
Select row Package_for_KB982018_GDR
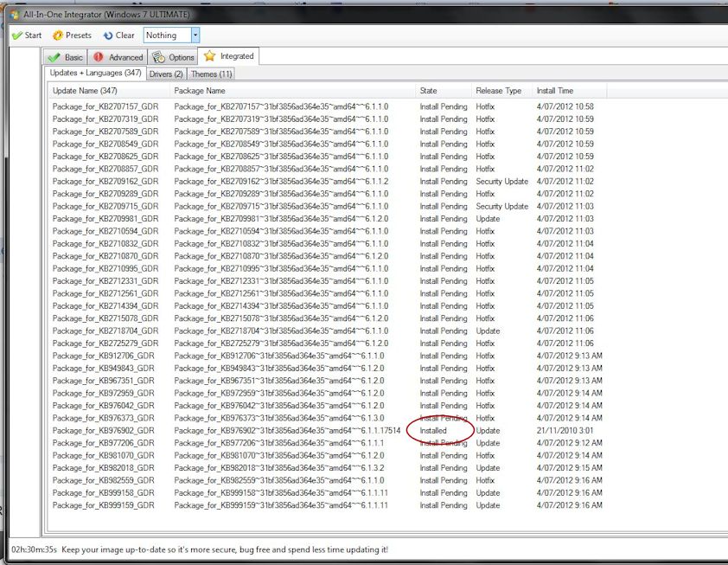point(328,468)
